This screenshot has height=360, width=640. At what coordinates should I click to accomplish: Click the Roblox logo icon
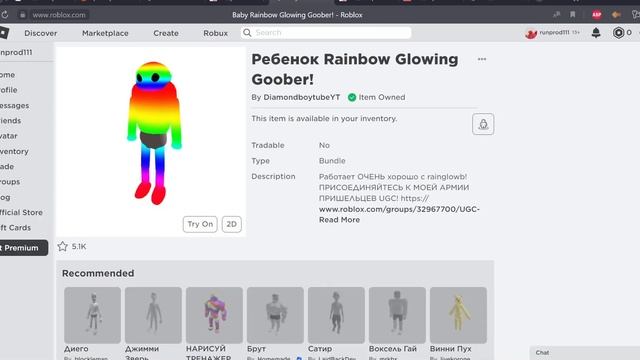click(x=4, y=33)
